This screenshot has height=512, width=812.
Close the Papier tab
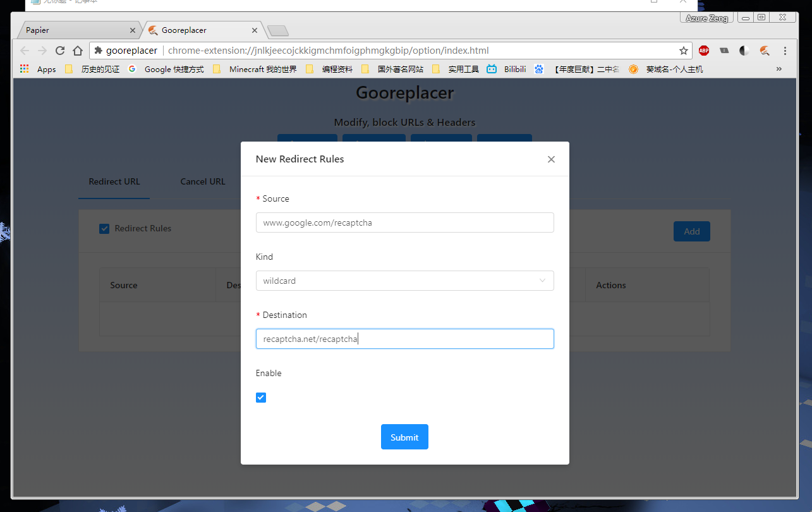tap(133, 30)
